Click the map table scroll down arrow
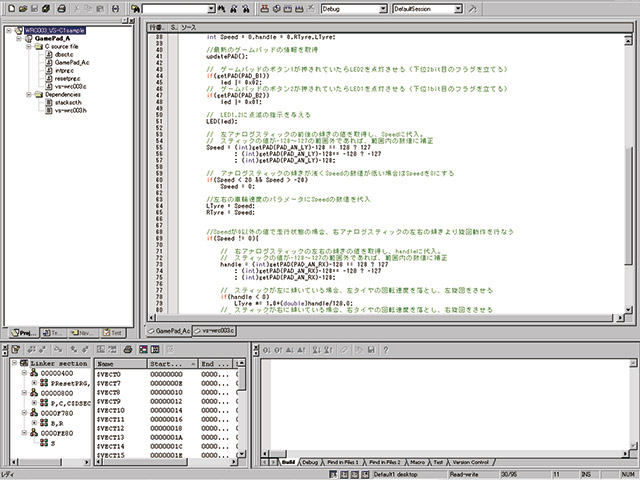The image size is (640, 480). pos(242,454)
